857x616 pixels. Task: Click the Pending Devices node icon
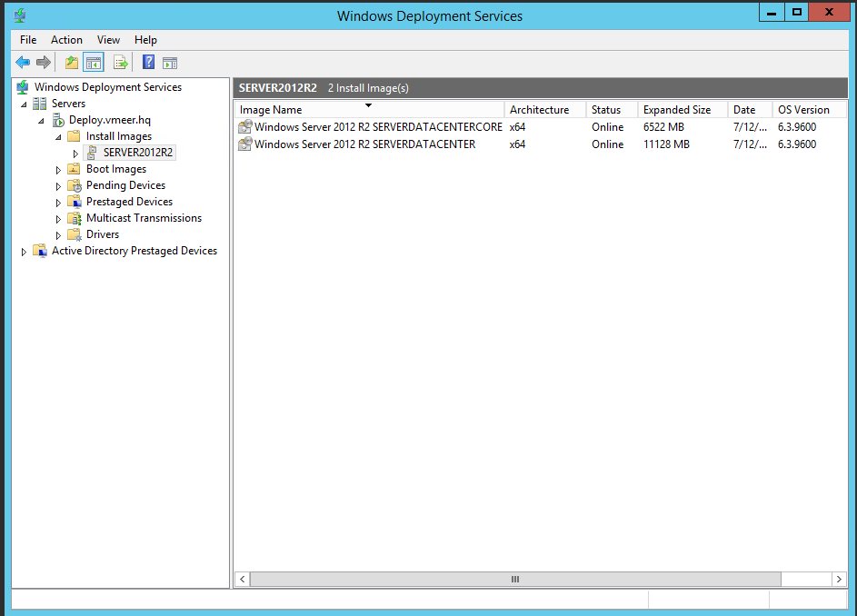pyautogui.click(x=74, y=184)
